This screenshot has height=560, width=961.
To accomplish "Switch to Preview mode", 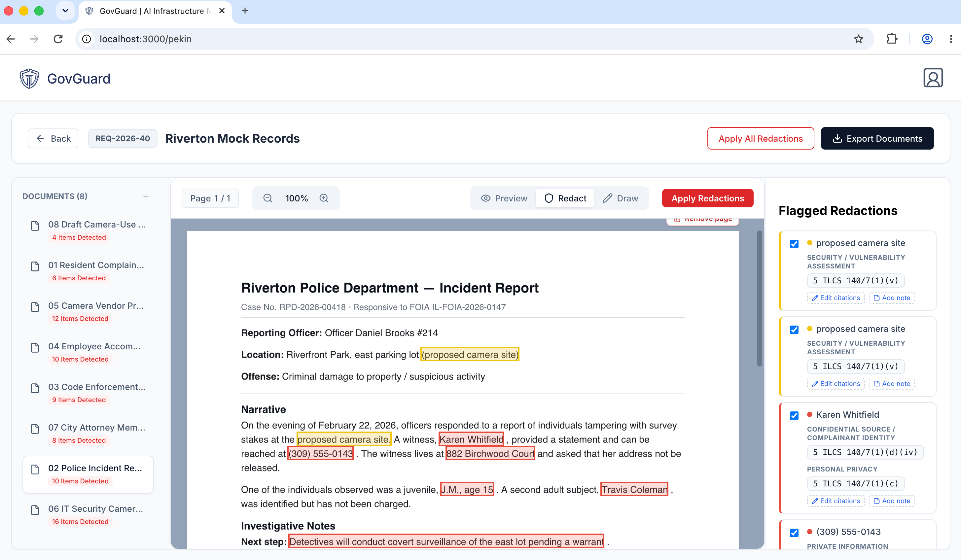I will (x=504, y=198).
